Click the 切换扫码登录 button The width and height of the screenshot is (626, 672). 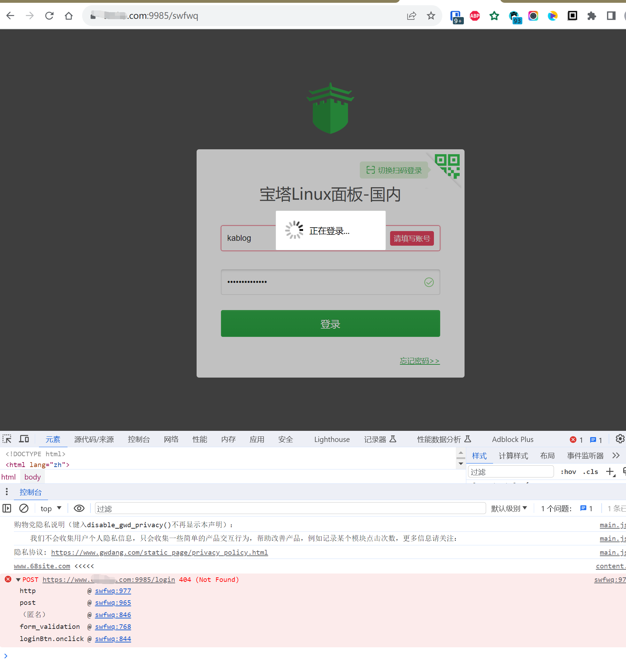coord(394,170)
